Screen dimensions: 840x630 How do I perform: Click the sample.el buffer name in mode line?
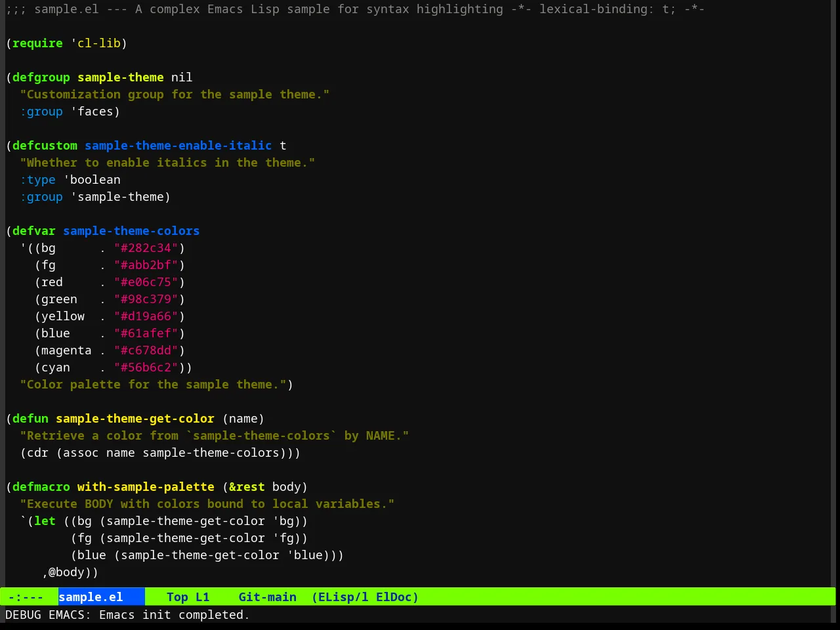91,597
